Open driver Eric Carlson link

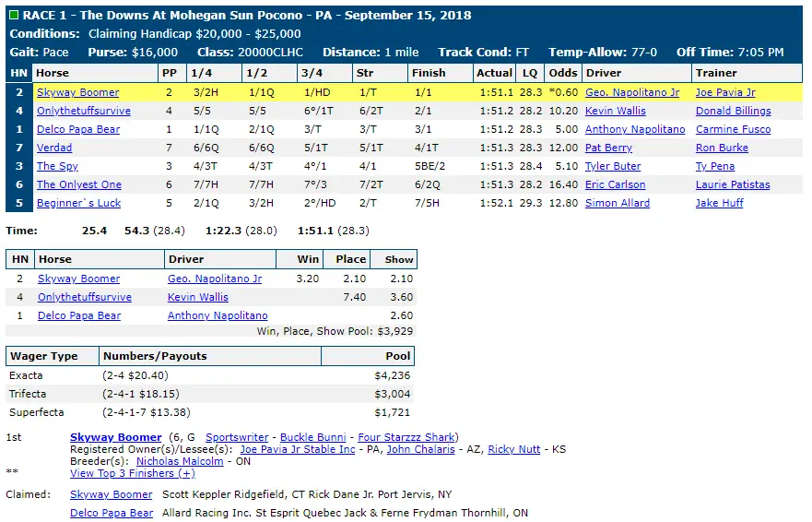615,184
